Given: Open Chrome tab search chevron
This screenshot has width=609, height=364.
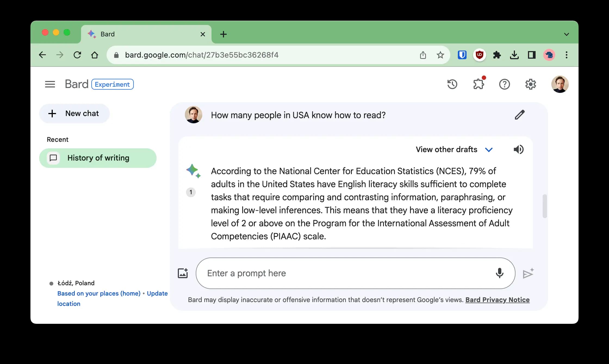Looking at the screenshot, I should 566,34.
